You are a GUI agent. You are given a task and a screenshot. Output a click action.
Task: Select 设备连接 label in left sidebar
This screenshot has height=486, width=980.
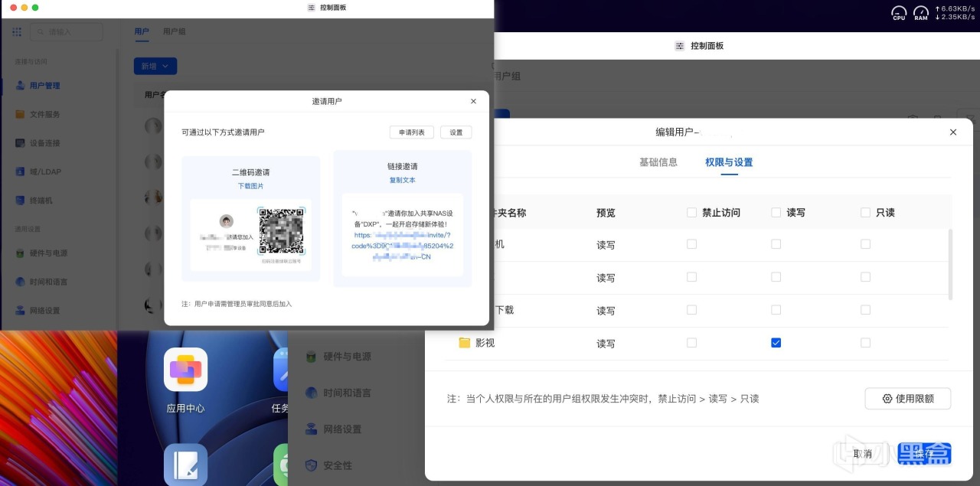pos(44,143)
